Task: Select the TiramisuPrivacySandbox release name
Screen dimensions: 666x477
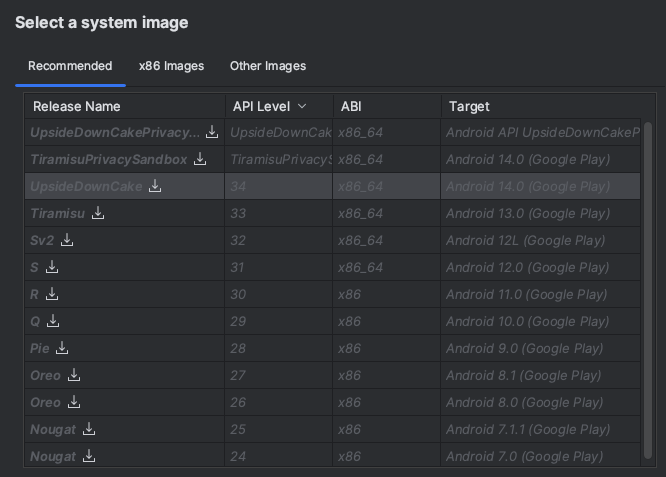Action: 109,159
